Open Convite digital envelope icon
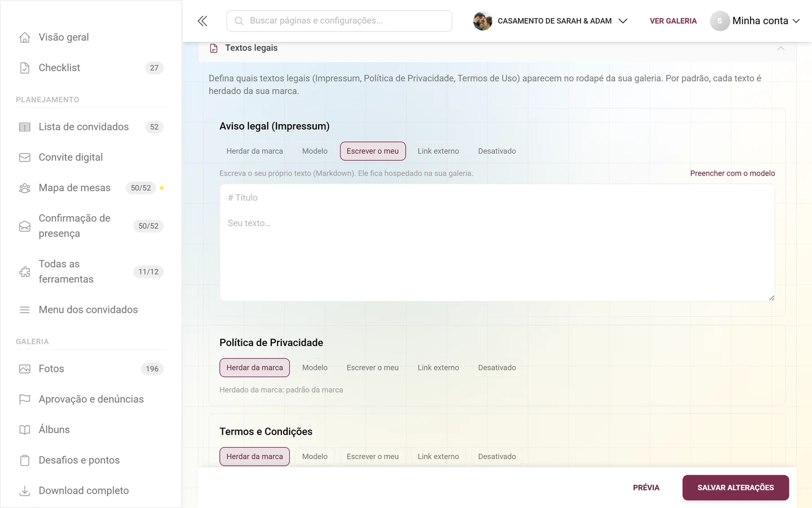This screenshot has width=812, height=508. pyautogui.click(x=25, y=157)
